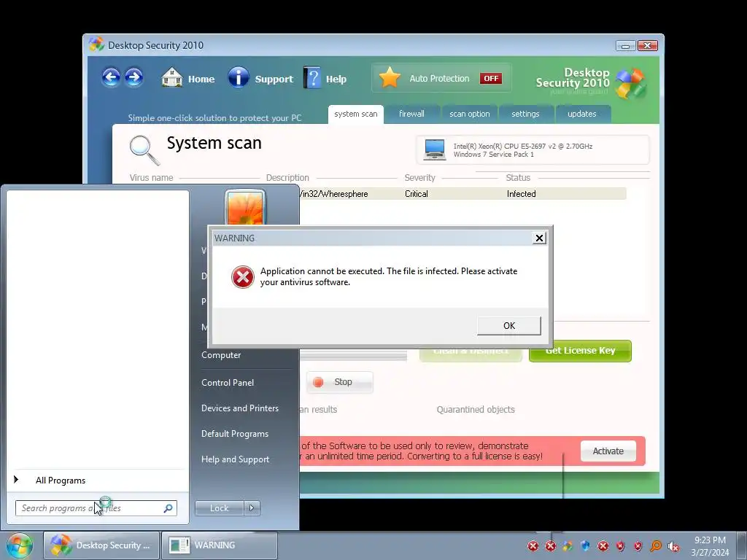Toggle Auto Protection OFF switch

click(491, 78)
